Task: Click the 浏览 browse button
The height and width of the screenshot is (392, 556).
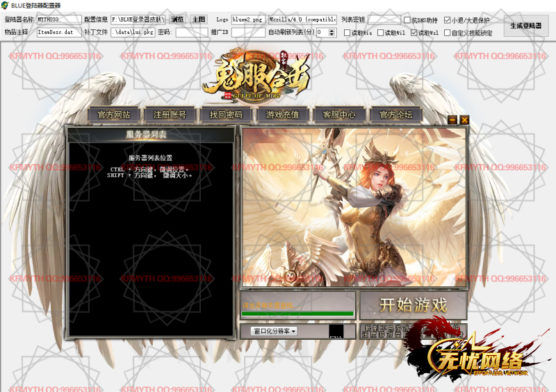Action: (x=177, y=19)
